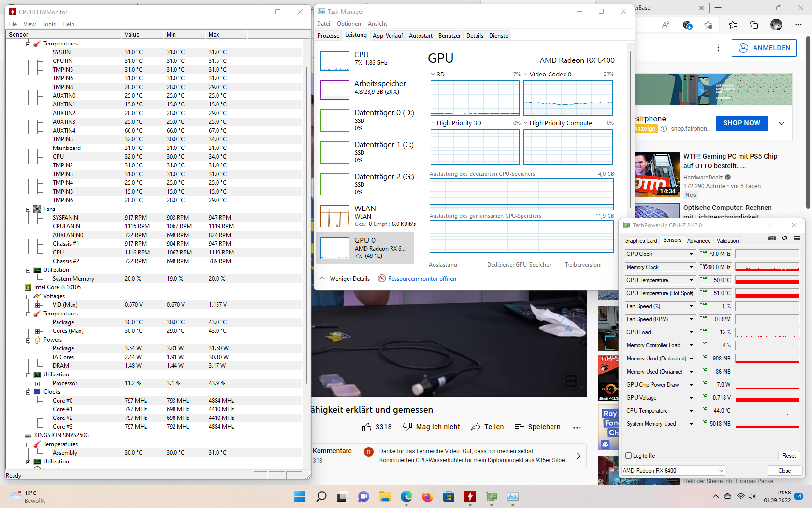Open HWMonitor Tools menu
Screen dimensions: 812x508
[49, 24]
